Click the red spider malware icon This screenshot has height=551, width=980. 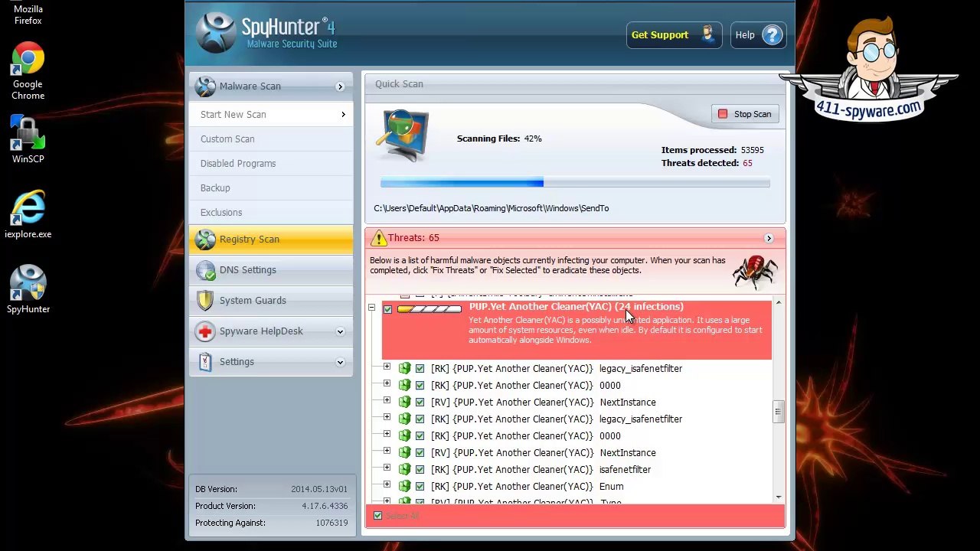pyautogui.click(x=755, y=272)
